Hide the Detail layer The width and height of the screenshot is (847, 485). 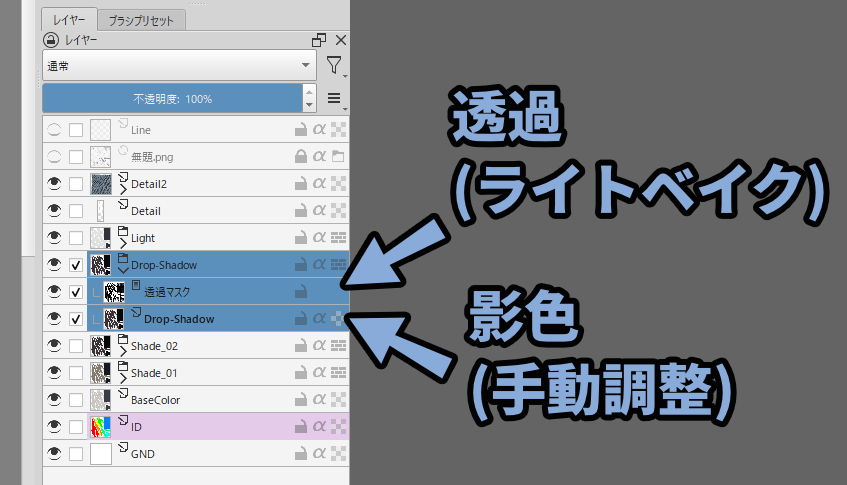[54, 211]
